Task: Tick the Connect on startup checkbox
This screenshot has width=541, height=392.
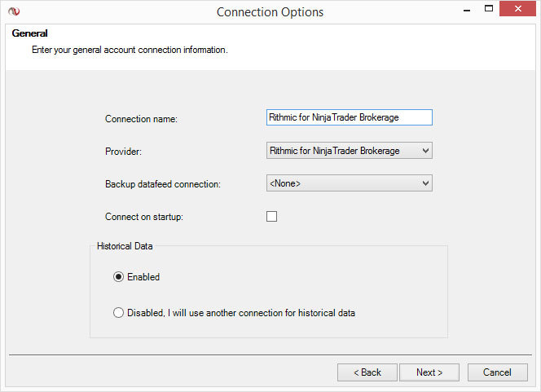Action: pos(271,216)
